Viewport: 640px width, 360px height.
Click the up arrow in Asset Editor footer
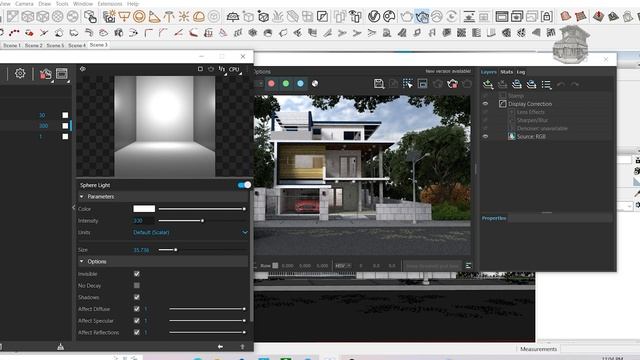coord(242,347)
